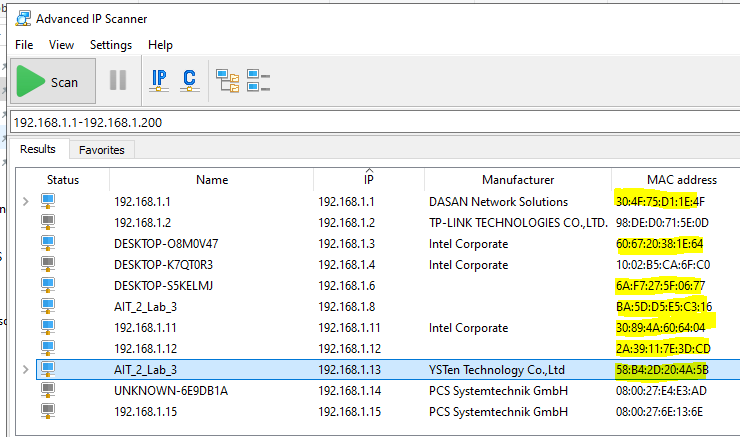Select the UNKNOWN-6E9DB1A name

[171, 391]
